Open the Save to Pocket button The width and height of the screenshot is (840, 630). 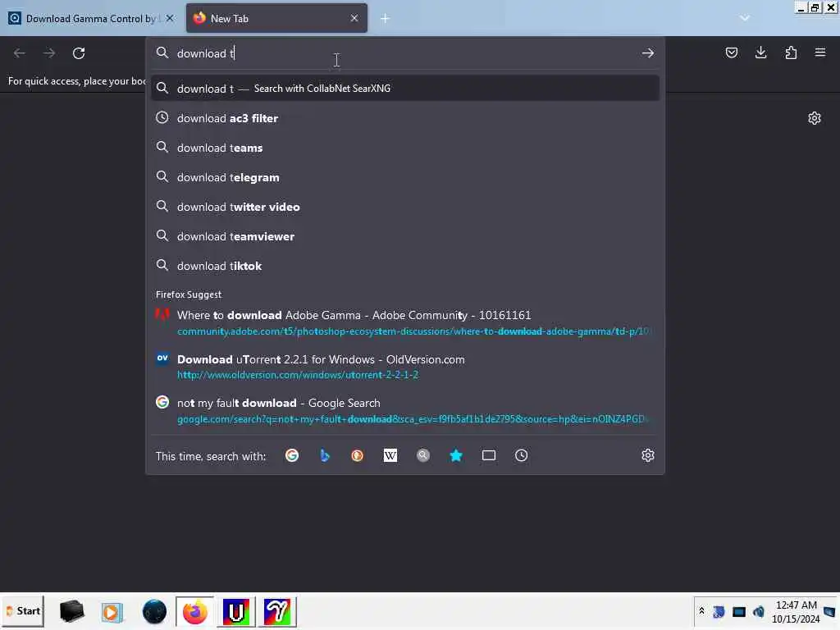(731, 52)
